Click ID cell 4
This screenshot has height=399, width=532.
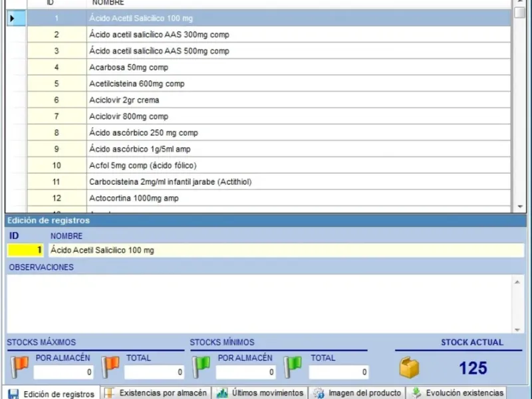pyautogui.click(x=57, y=67)
